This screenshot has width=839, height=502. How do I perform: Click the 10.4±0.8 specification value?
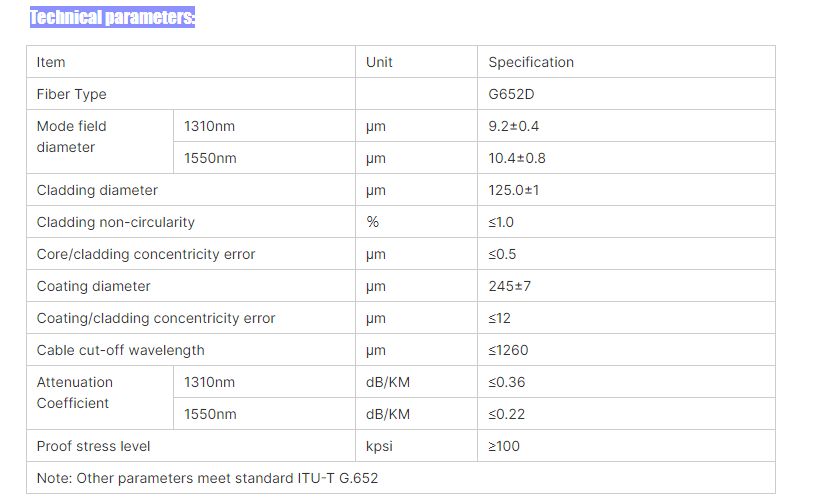(x=516, y=158)
